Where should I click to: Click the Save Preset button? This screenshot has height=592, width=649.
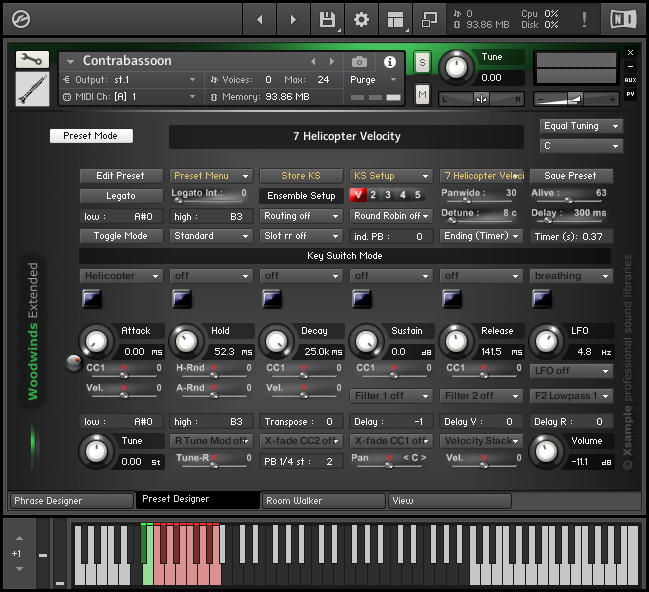571,176
